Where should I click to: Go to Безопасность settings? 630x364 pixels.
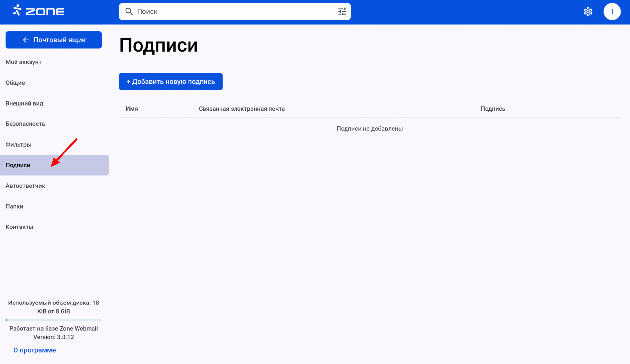pyautogui.click(x=25, y=124)
